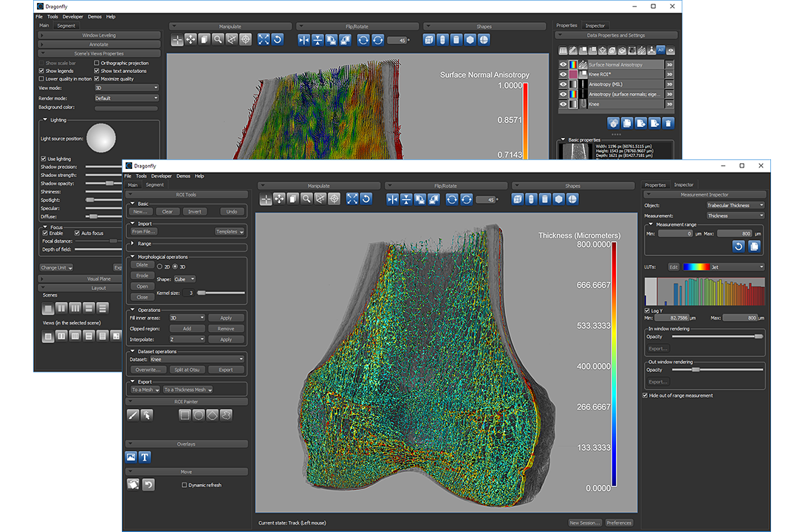Select the ROI Painter brush tool
Image resolution: width=805 pixels, height=532 pixels.
click(133, 415)
